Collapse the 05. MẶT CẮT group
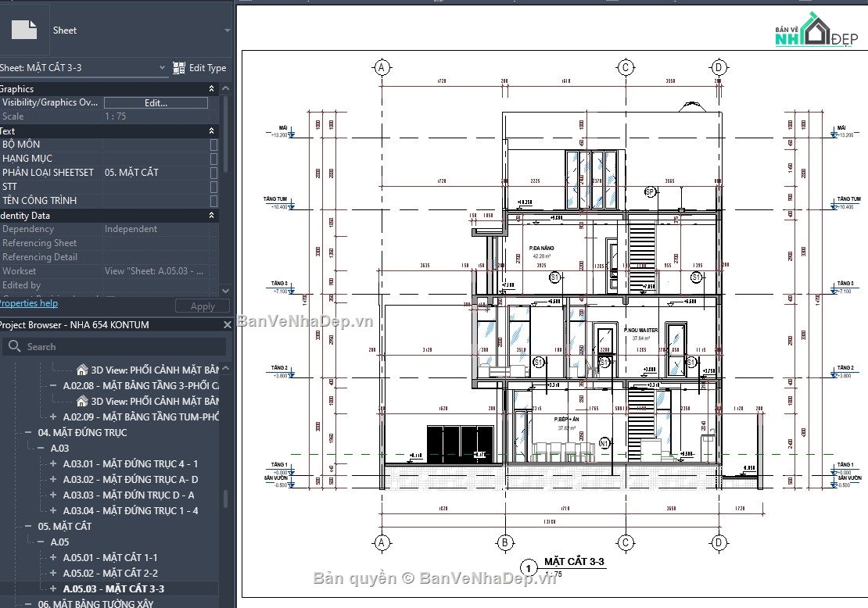Image resolution: width=868 pixels, height=608 pixels. (x=27, y=526)
